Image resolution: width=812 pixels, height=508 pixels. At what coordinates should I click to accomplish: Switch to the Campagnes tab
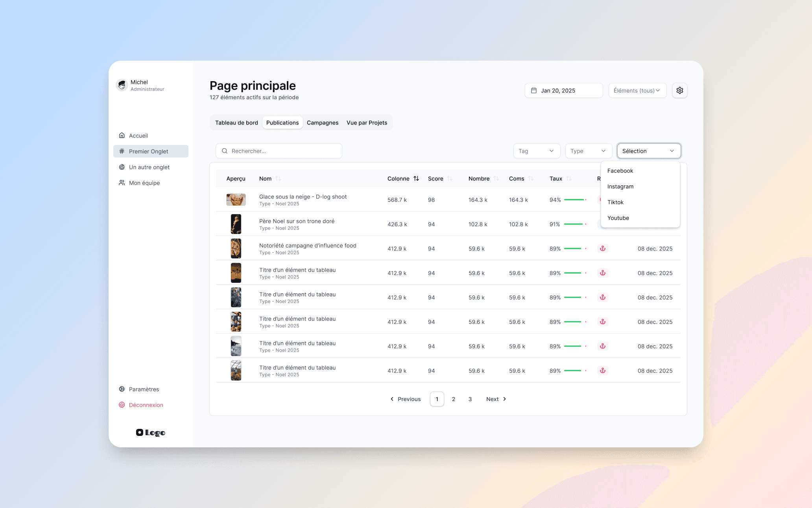click(x=322, y=122)
